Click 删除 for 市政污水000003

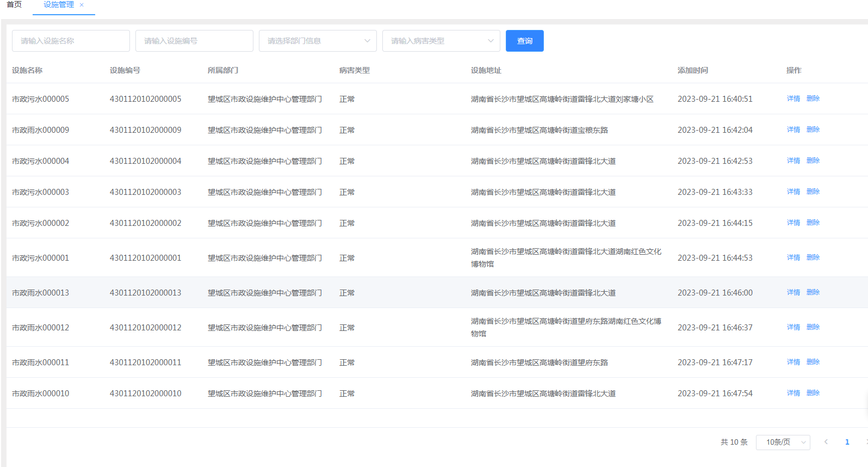coord(813,192)
